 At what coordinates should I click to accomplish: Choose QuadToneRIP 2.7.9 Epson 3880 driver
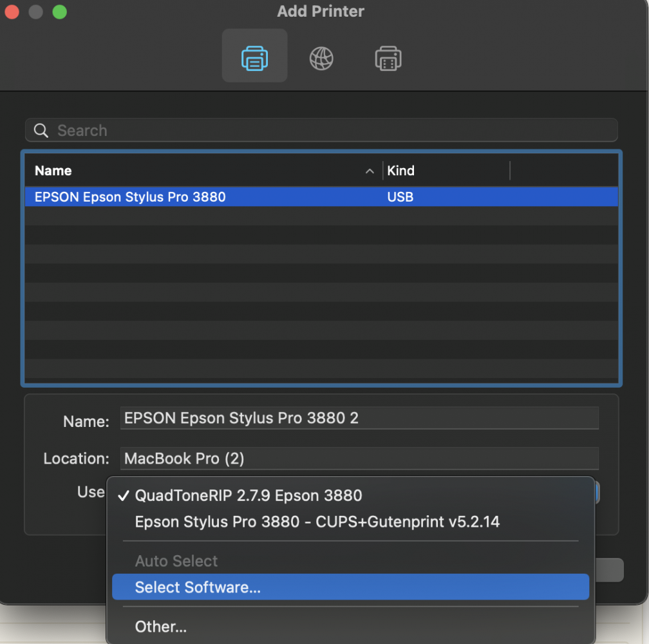click(350, 495)
